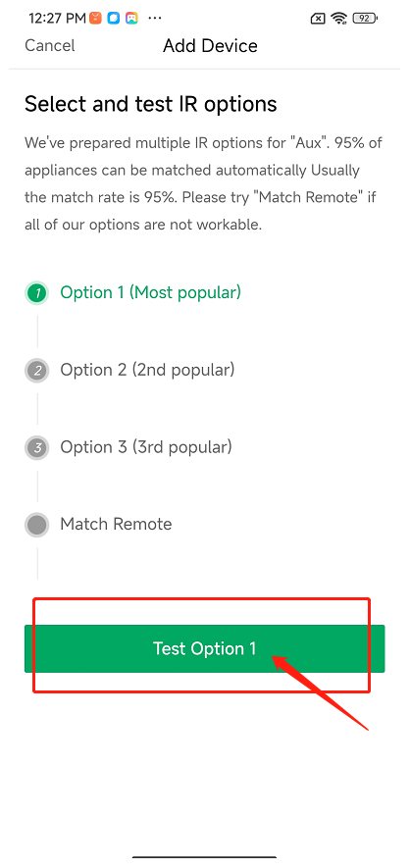Open the three-dots notification overflow
This screenshot has height=868, width=410.
click(155, 19)
